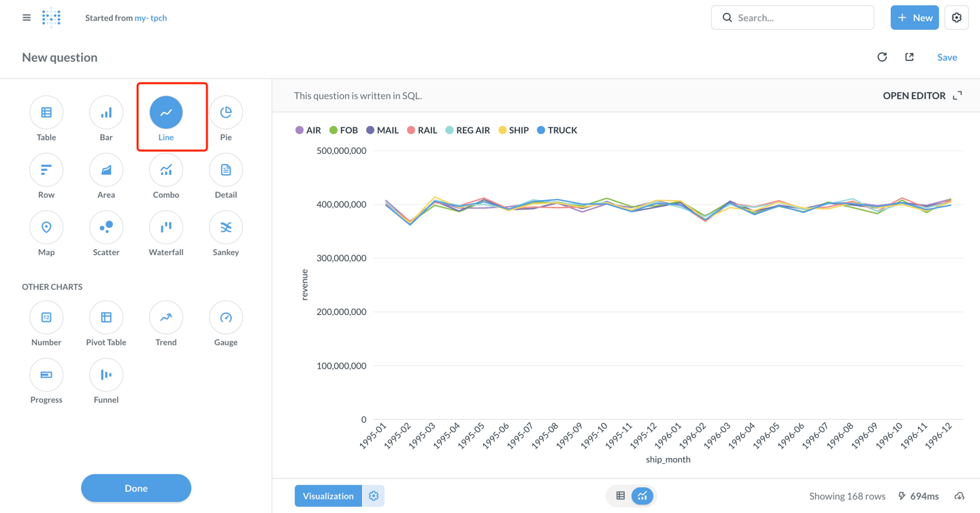Click the refresh query icon
980x513 pixels.
pyautogui.click(x=882, y=57)
